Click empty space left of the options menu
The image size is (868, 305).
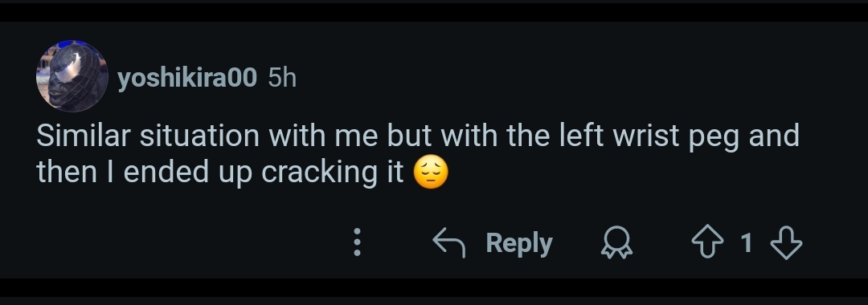pos(177,242)
